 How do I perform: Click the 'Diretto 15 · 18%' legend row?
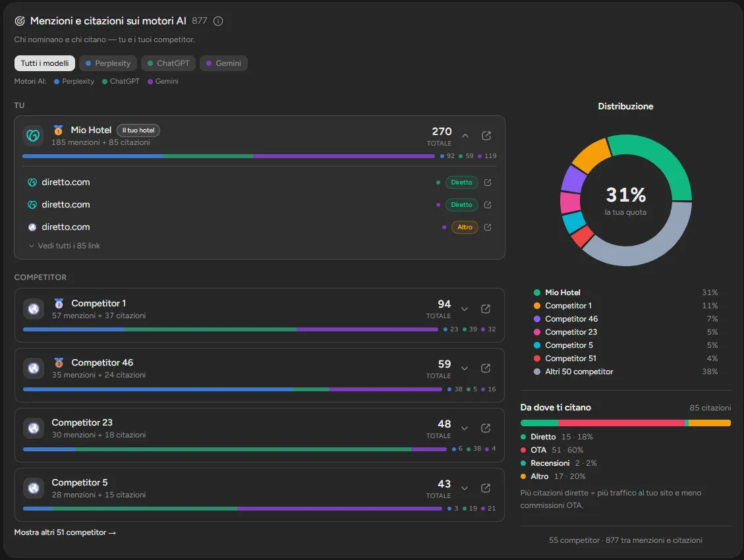pyautogui.click(x=557, y=437)
